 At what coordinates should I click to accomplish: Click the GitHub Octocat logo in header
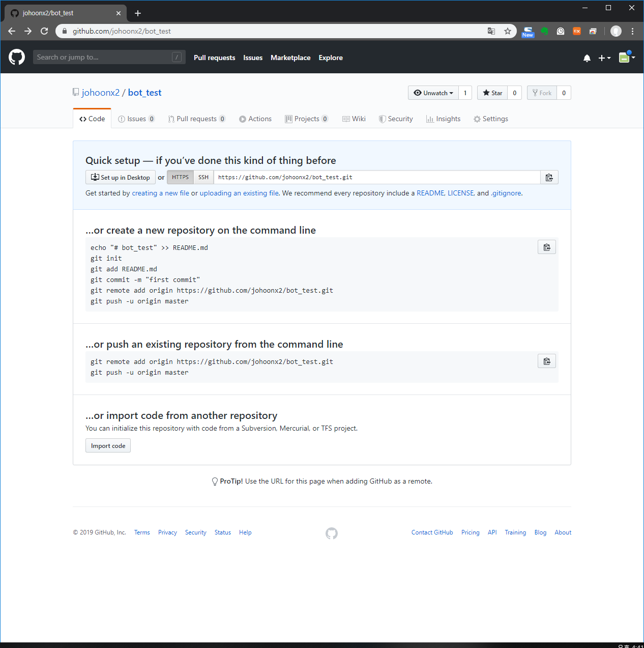pos(17,57)
